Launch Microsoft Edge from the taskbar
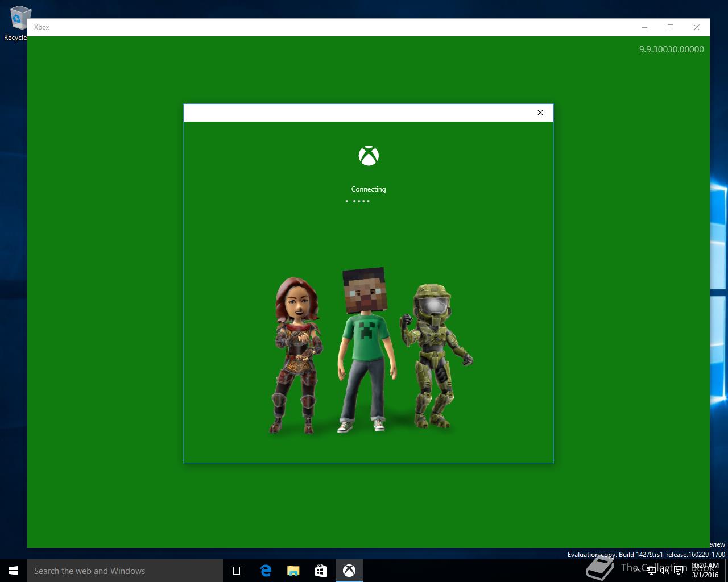This screenshot has width=728, height=582. click(x=266, y=571)
